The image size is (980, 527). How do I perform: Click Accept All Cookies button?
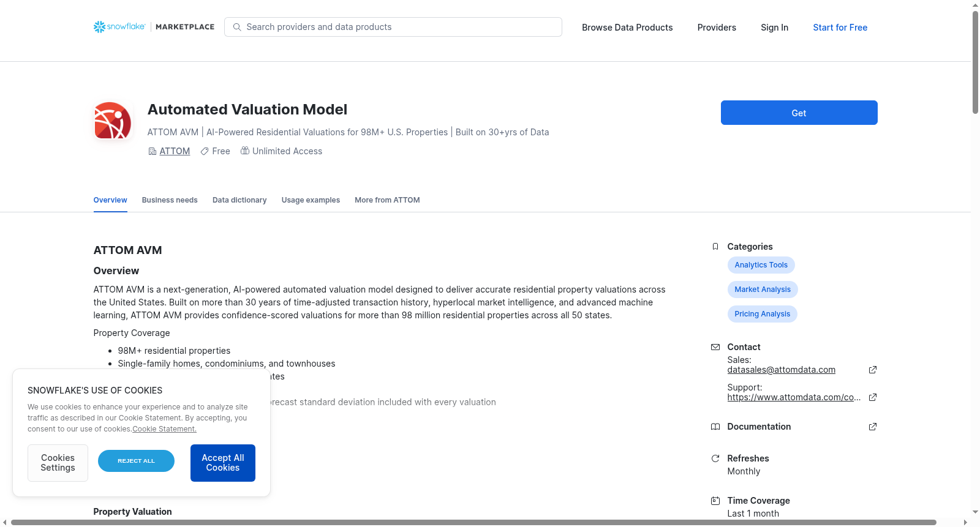point(223,463)
